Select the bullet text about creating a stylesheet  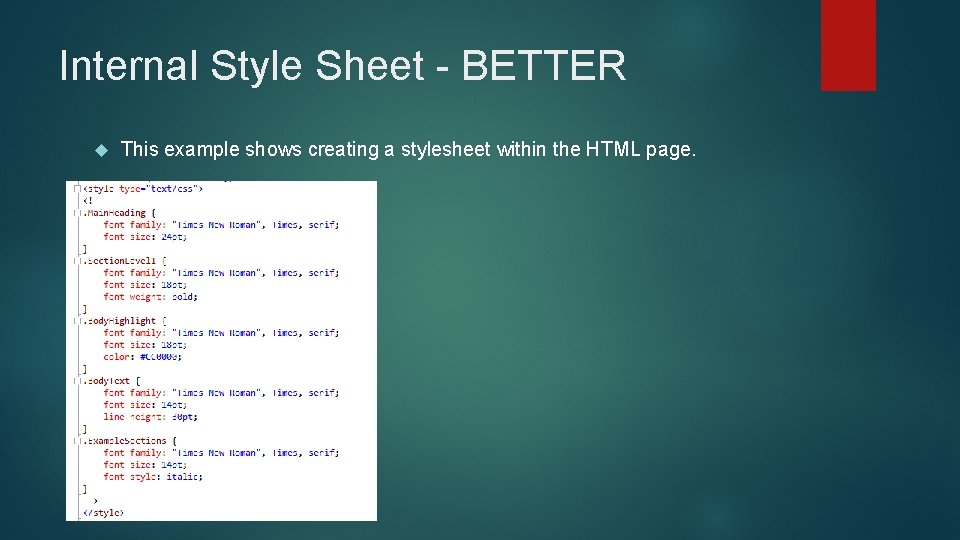[408, 149]
